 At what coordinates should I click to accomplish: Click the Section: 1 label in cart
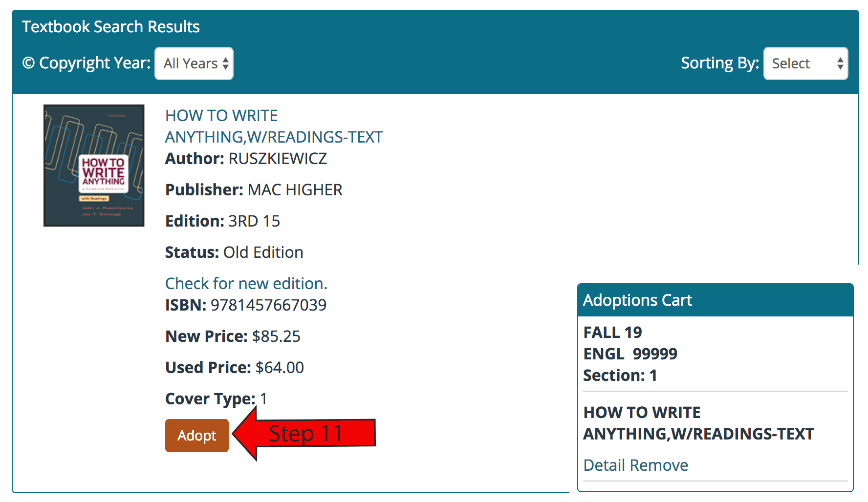[620, 375]
